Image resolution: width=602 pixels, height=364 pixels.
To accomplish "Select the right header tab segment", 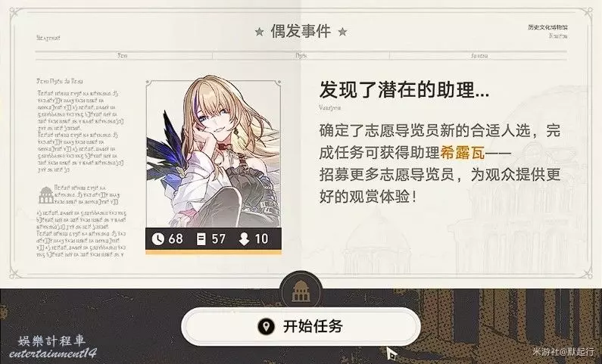I will coord(479,55).
